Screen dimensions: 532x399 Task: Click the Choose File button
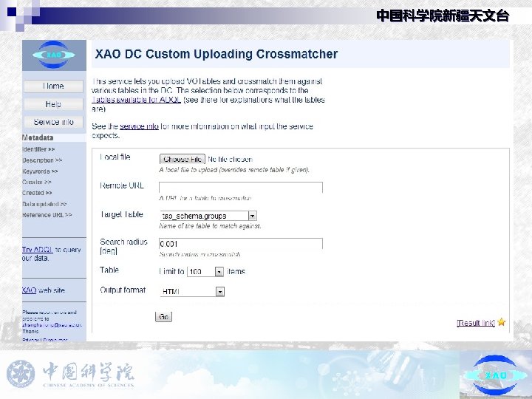click(183, 159)
